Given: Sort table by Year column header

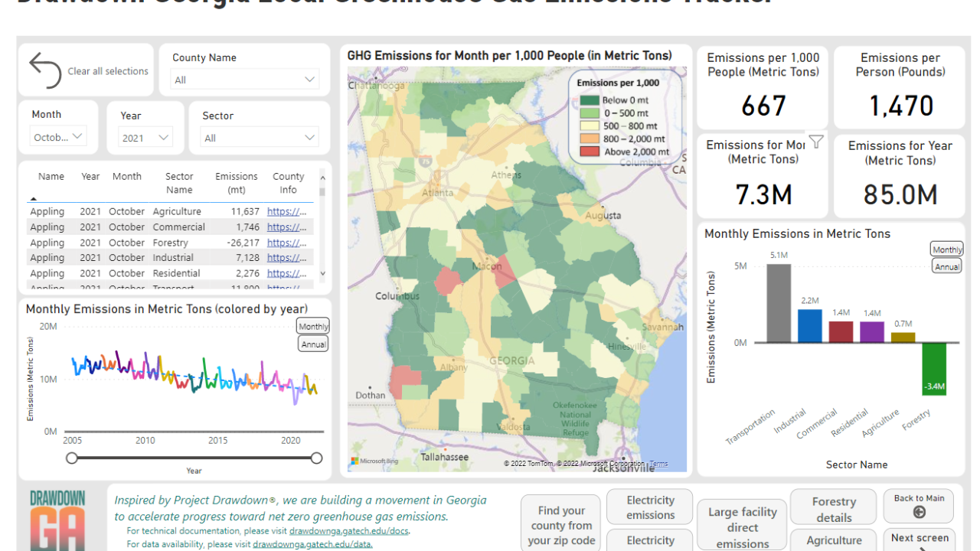Looking at the screenshot, I should [90, 176].
